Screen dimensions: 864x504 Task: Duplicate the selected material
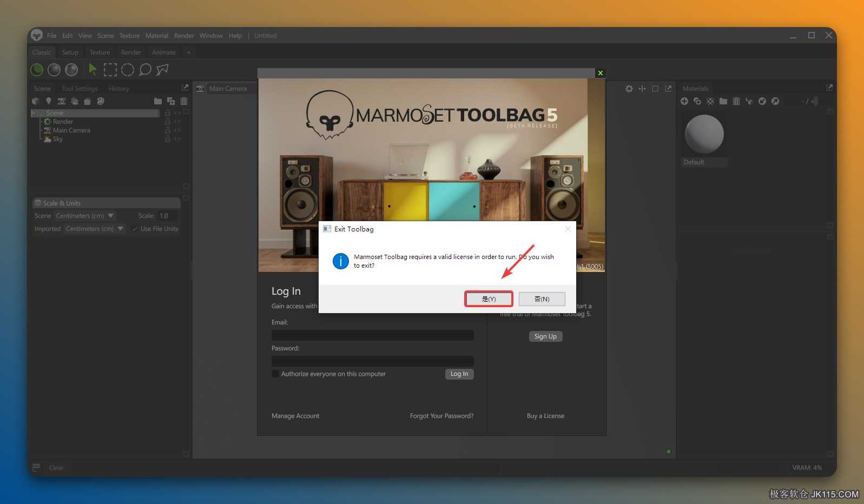(697, 101)
